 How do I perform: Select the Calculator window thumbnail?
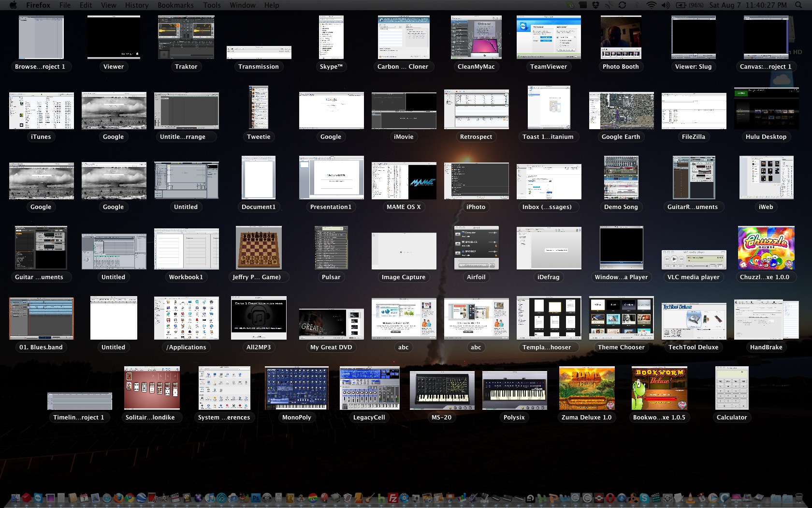coord(732,388)
